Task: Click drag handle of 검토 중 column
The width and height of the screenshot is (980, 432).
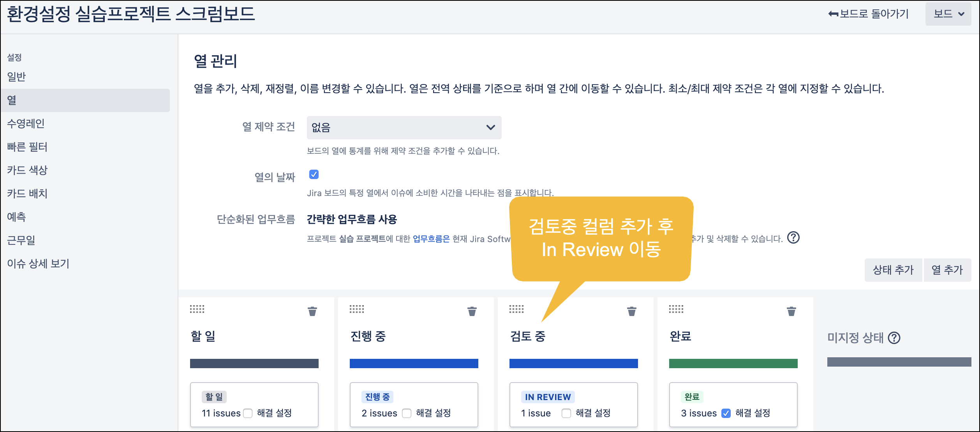Action: pyautogui.click(x=516, y=309)
